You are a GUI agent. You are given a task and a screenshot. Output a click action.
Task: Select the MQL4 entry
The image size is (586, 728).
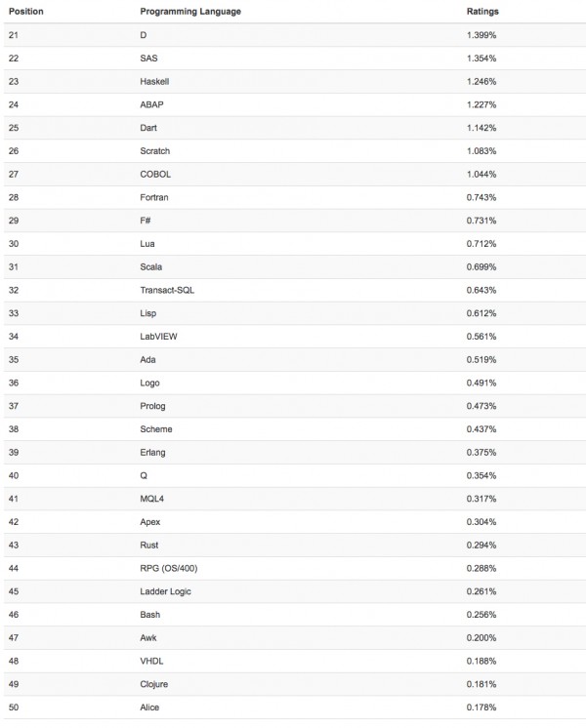pyautogui.click(x=153, y=499)
